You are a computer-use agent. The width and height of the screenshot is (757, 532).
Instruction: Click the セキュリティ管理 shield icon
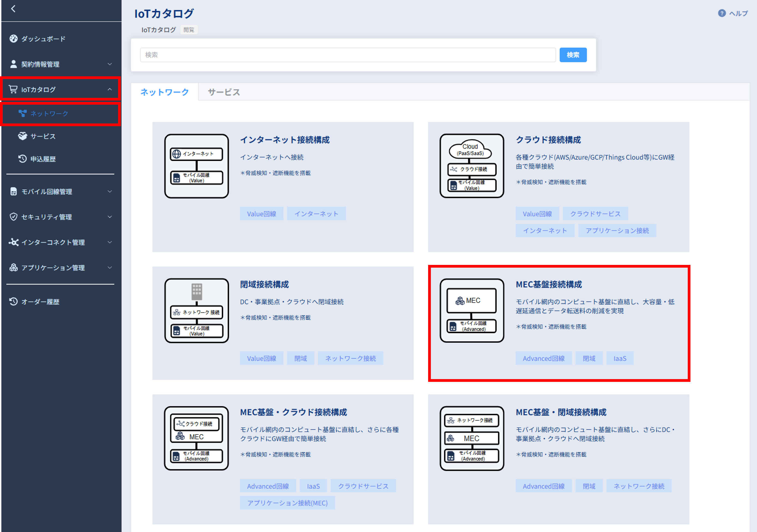click(14, 217)
